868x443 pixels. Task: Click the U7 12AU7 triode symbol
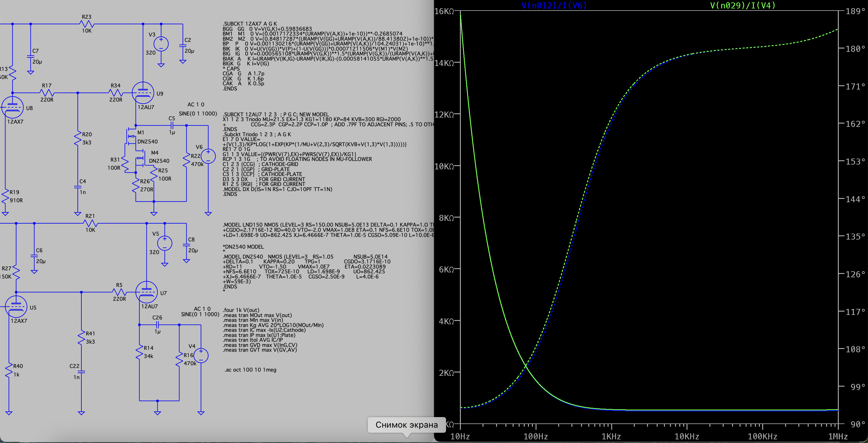146,292
